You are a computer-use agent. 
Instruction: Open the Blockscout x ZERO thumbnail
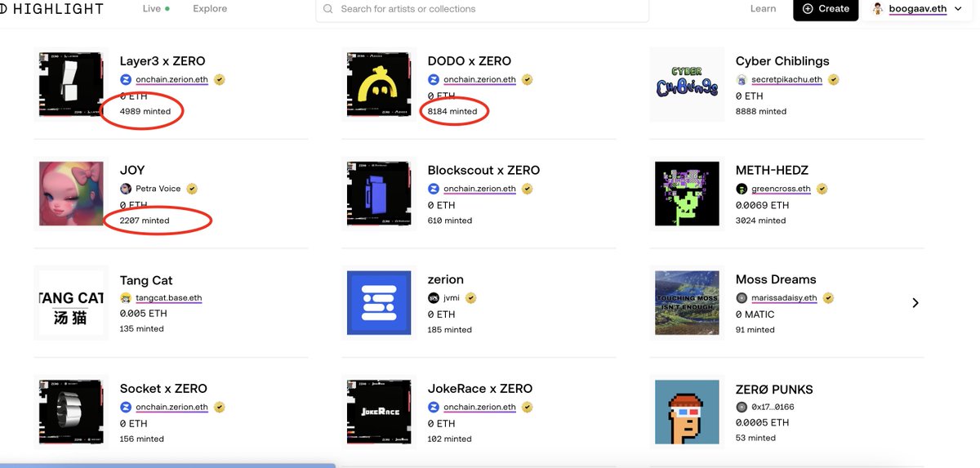coord(379,194)
